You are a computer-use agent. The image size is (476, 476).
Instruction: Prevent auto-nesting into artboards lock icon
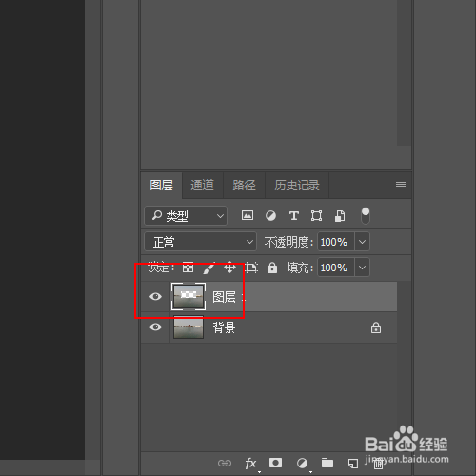click(x=251, y=268)
